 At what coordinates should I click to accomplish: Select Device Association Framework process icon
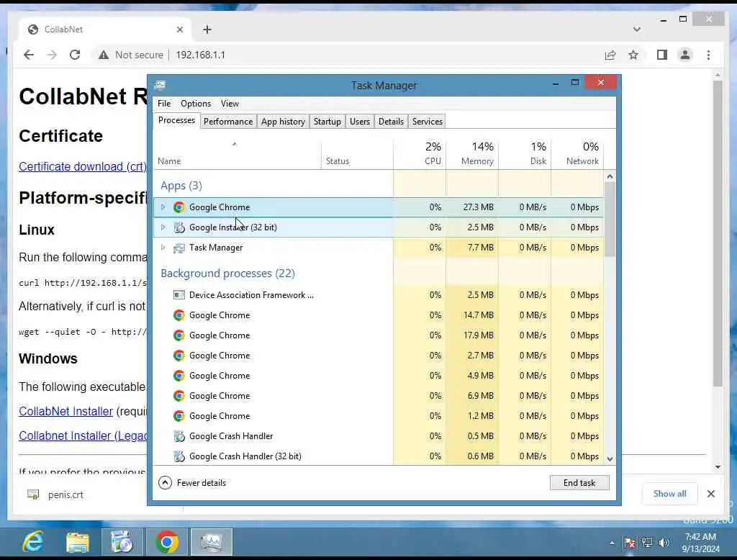coord(179,295)
